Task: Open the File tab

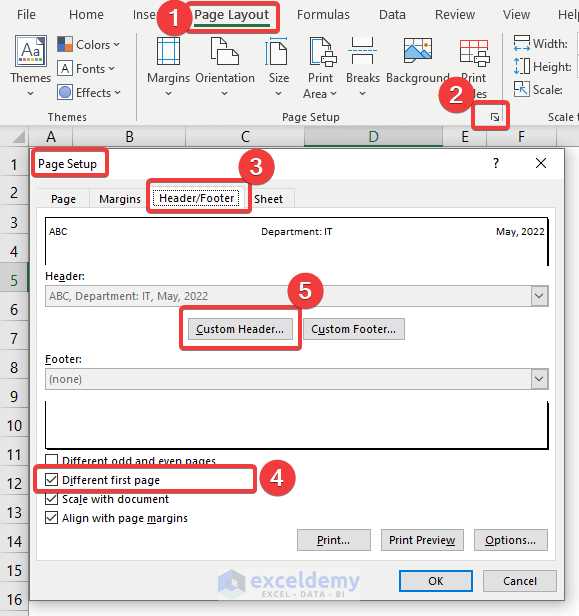Action: 26,15
